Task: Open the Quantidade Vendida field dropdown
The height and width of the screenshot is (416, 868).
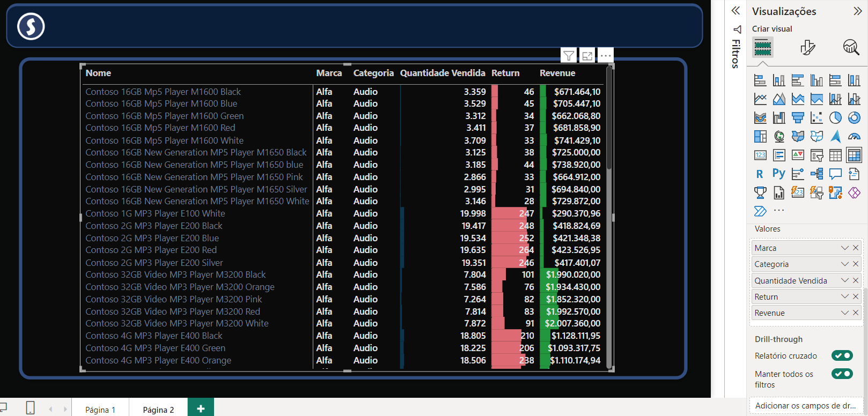Action: click(845, 280)
